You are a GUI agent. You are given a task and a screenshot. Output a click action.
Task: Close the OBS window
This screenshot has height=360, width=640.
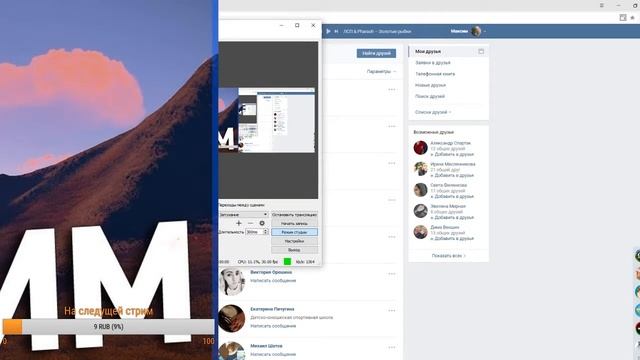[x=313, y=25]
